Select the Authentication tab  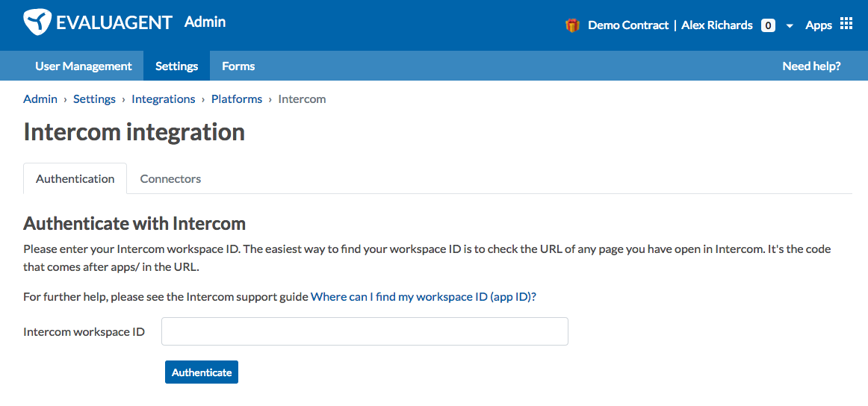[75, 178]
